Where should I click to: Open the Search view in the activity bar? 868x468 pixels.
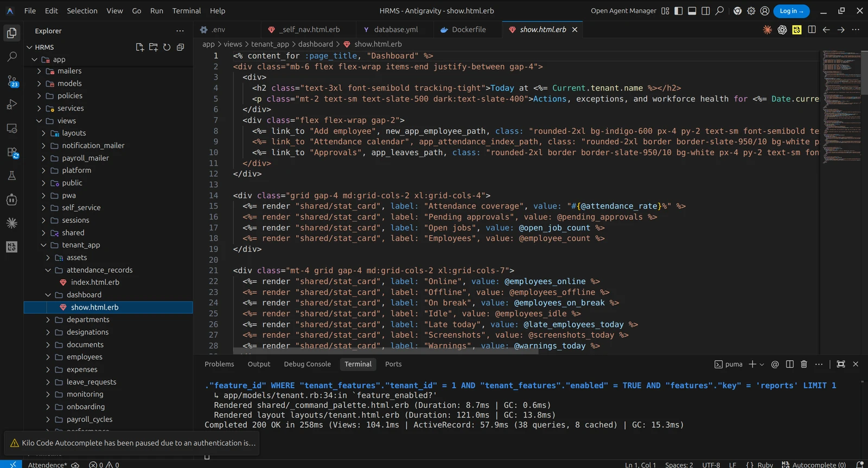(x=12, y=56)
